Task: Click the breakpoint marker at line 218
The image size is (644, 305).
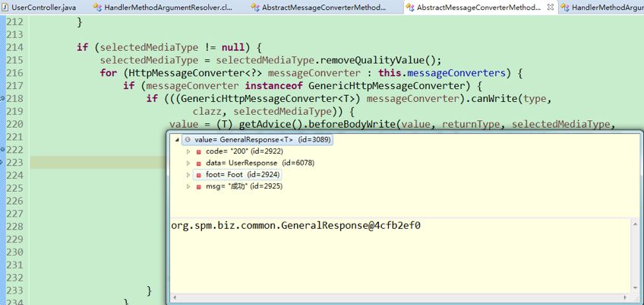Action: pos(2,98)
